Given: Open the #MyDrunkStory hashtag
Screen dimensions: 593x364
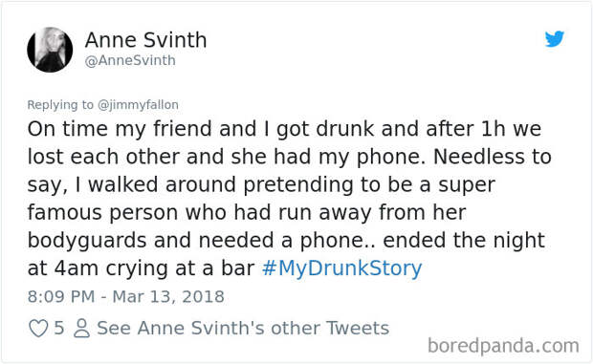Looking at the screenshot, I should (341, 268).
